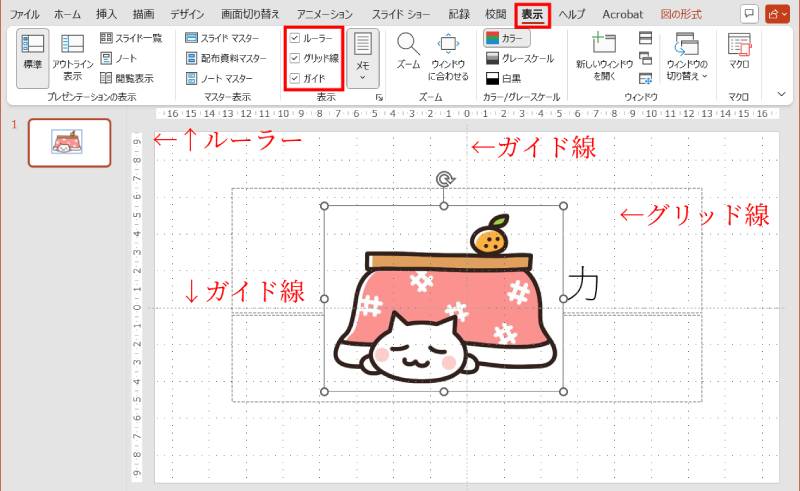Click the cascade windows icon
Image resolution: width=800 pixels, height=491 pixels.
click(x=645, y=58)
